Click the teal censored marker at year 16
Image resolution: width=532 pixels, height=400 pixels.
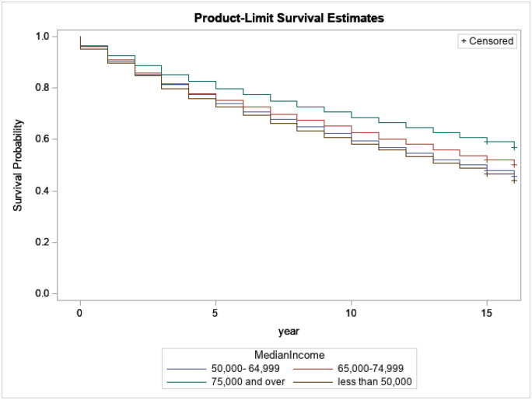pos(514,148)
